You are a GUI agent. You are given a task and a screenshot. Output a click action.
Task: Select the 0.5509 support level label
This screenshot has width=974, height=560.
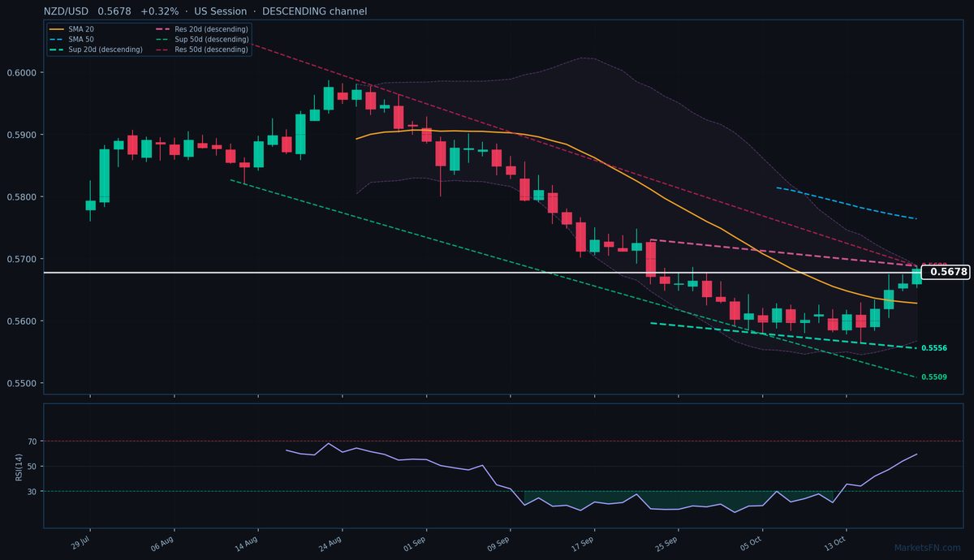point(934,377)
